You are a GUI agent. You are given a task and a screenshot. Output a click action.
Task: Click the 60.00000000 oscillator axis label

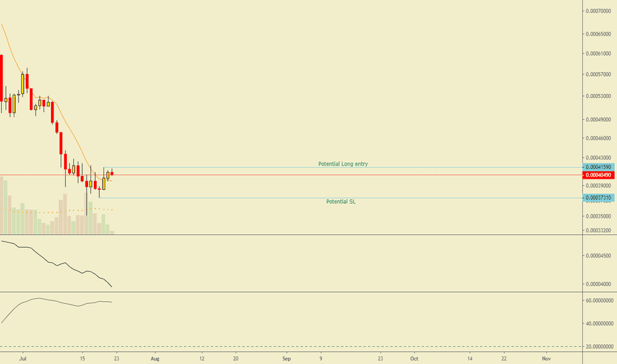pos(599,300)
